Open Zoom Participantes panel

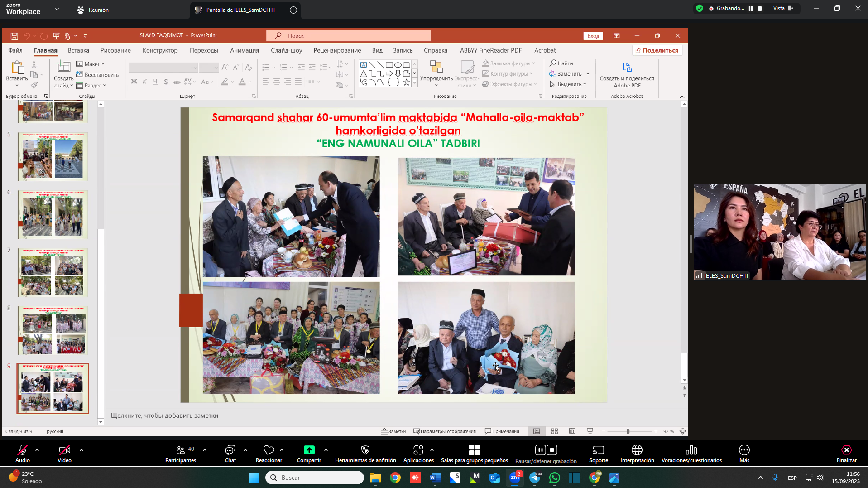coord(181,454)
